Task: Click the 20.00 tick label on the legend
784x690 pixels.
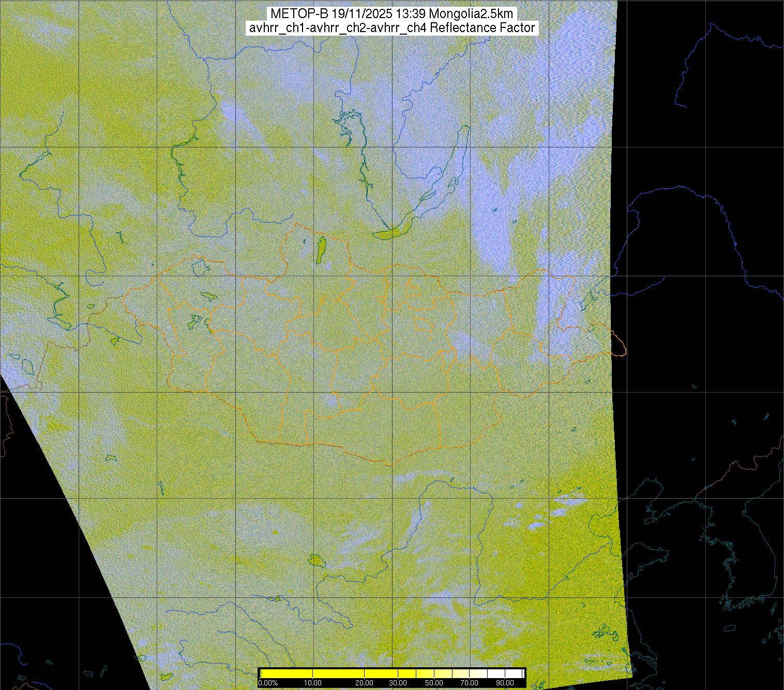Action: coord(365,683)
